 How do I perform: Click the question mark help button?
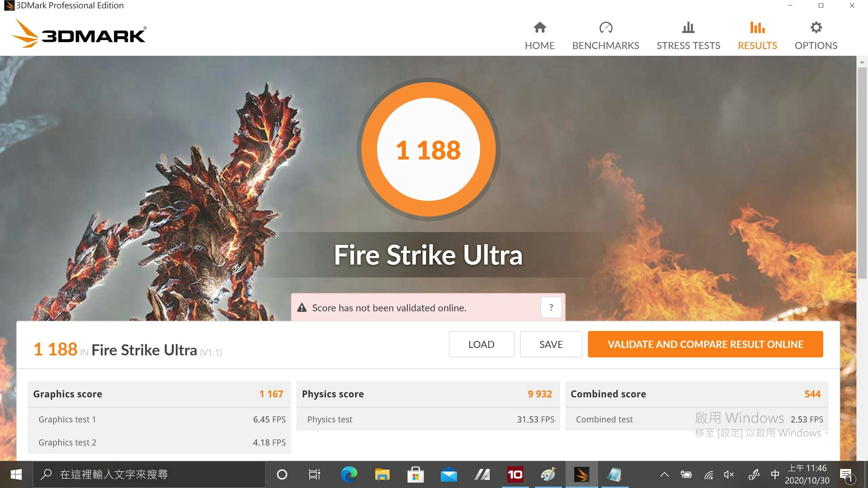click(551, 307)
